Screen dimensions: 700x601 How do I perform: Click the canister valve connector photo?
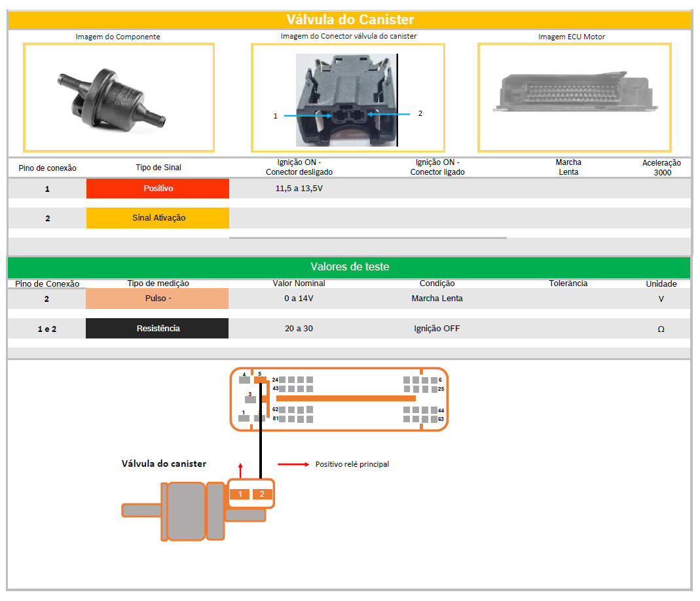[x=346, y=100]
